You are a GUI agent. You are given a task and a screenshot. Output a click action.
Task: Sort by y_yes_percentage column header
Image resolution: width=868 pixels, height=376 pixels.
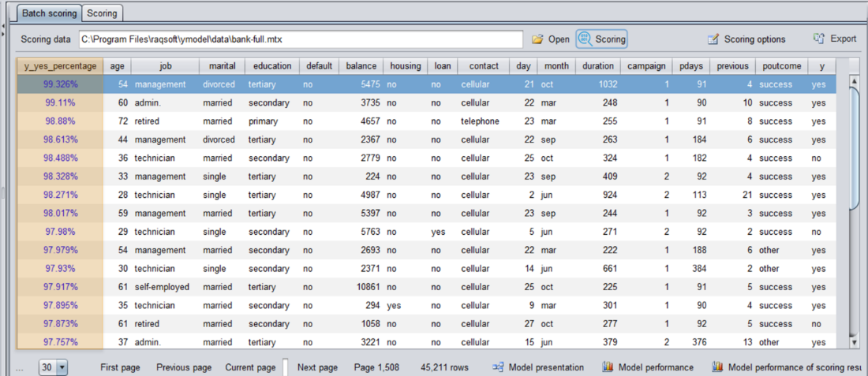tap(60, 66)
